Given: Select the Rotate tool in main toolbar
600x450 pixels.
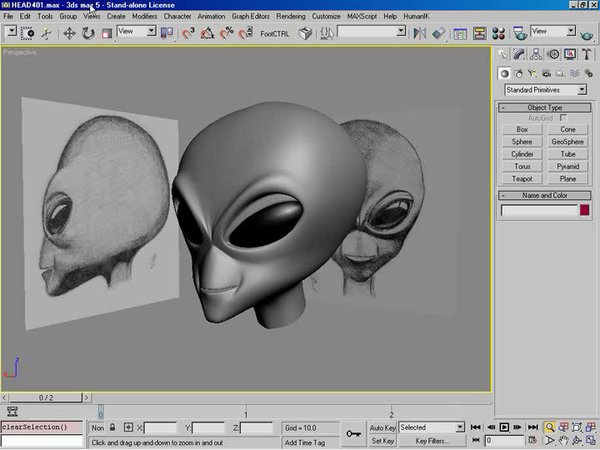Looking at the screenshot, I should tap(88, 33).
